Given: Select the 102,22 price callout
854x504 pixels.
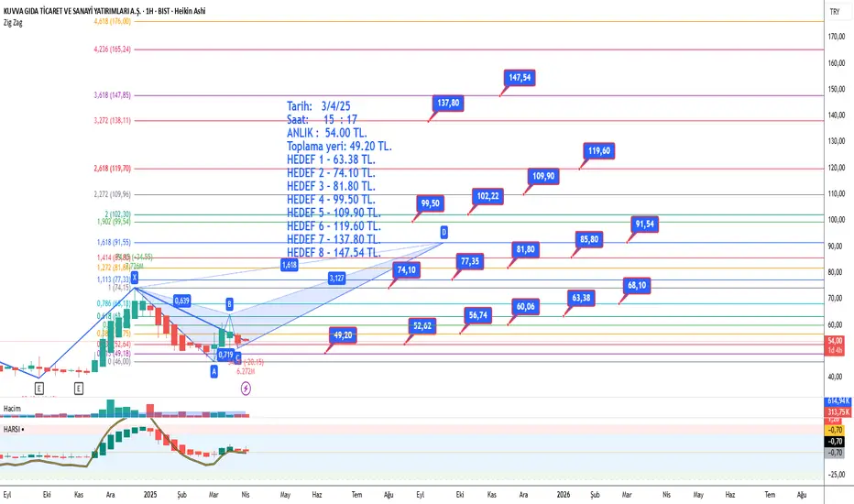Looking at the screenshot, I should point(487,196).
